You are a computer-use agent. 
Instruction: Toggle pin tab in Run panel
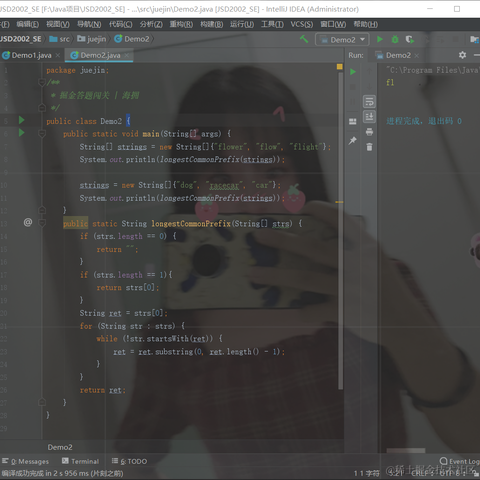tap(353, 140)
